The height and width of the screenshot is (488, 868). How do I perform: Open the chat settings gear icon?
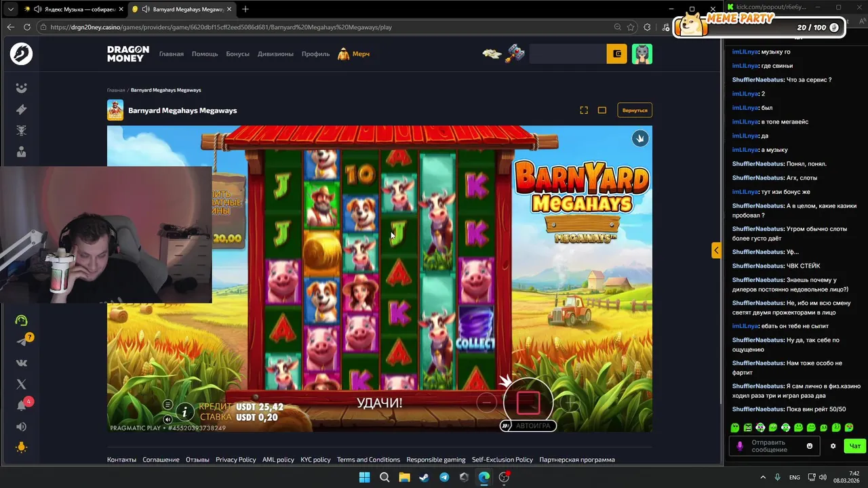tap(833, 446)
